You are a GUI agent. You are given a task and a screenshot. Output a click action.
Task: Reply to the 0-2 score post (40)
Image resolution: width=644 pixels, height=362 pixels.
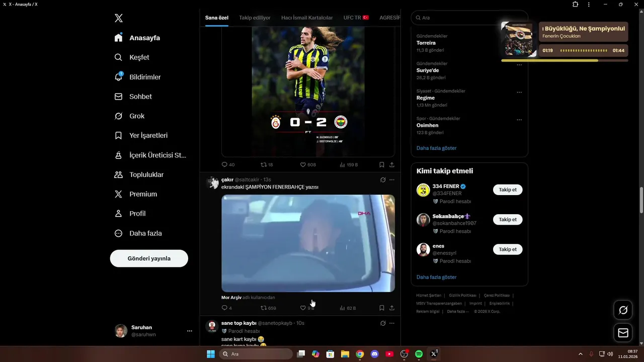click(228, 164)
